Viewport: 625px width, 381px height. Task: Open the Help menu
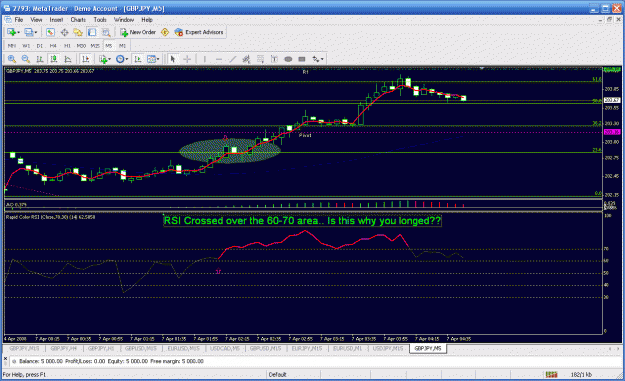(147, 20)
